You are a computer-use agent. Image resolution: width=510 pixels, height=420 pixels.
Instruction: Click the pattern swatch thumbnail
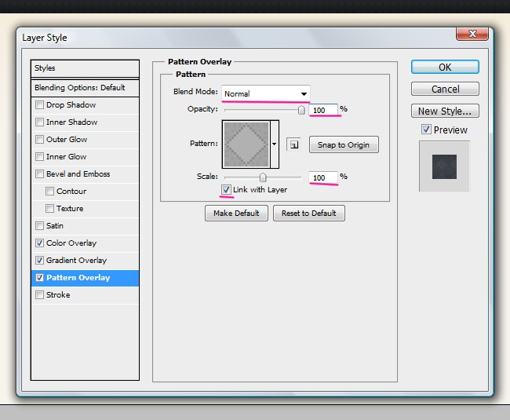click(246, 144)
